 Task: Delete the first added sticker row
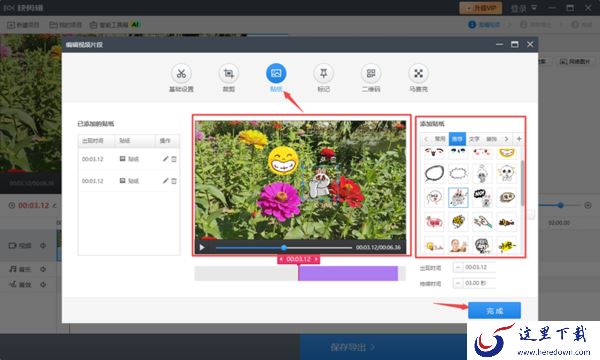click(174, 159)
